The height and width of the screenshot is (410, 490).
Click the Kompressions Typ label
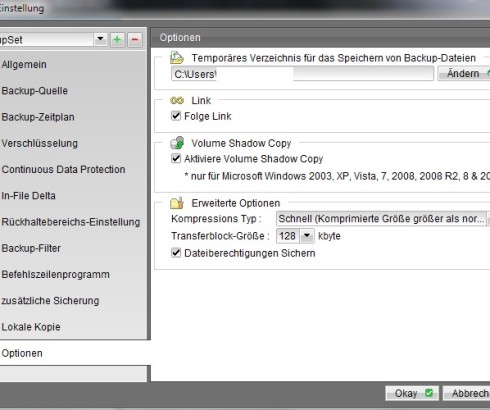pyautogui.click(x=216, y=219)
